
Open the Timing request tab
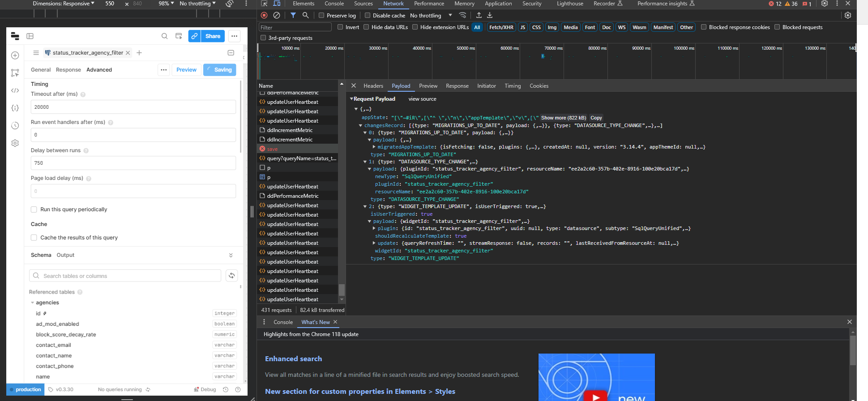point(513,86)
